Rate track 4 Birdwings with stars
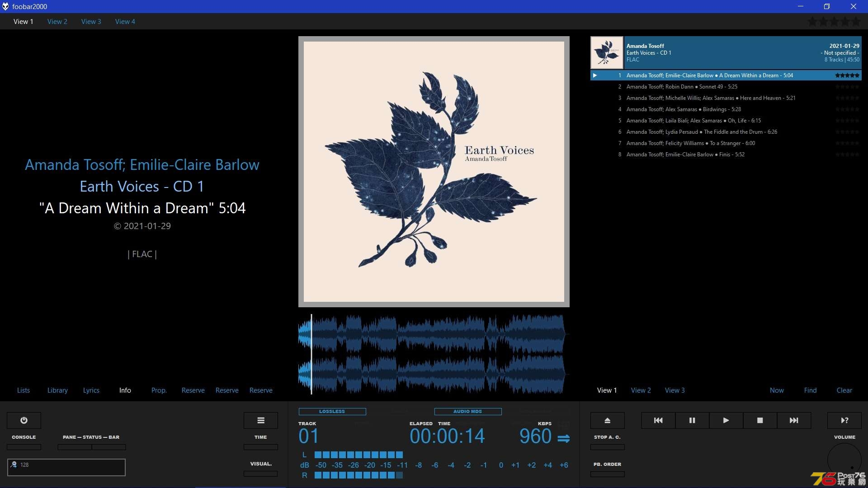 point(847,109)
